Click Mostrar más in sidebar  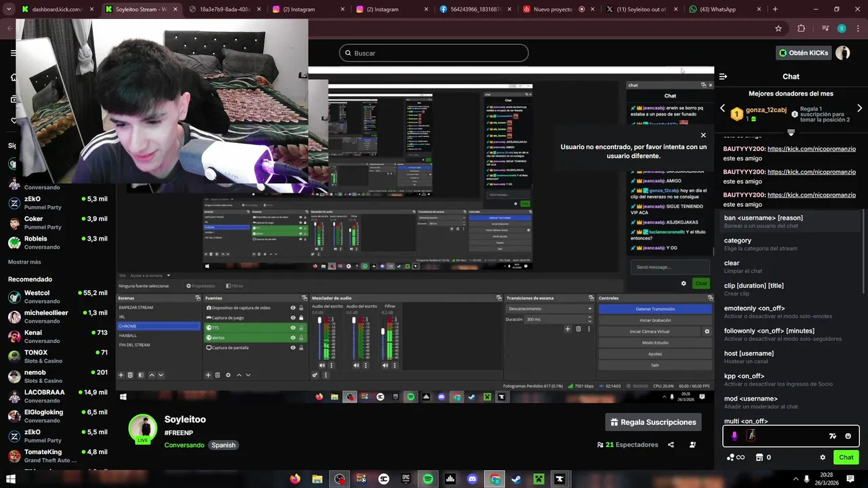point(24,262)
